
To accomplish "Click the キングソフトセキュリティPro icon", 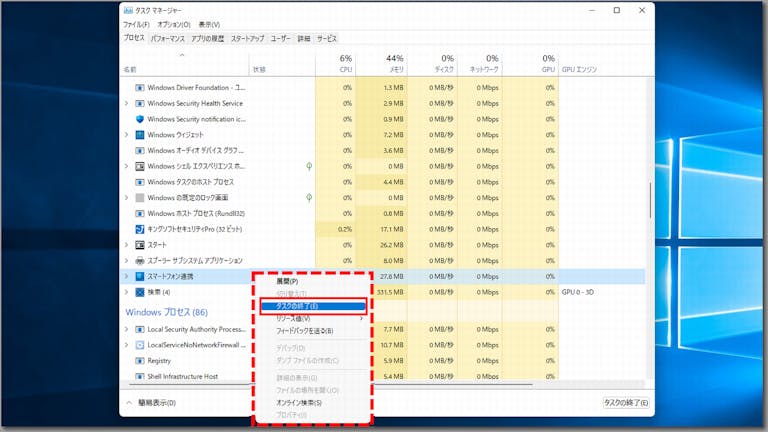I will click(140, 229).
